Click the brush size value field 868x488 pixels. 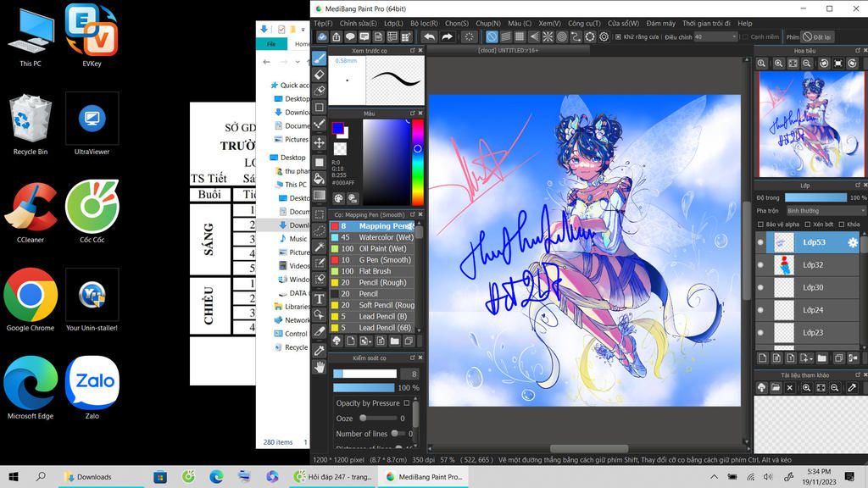point(409,374)
